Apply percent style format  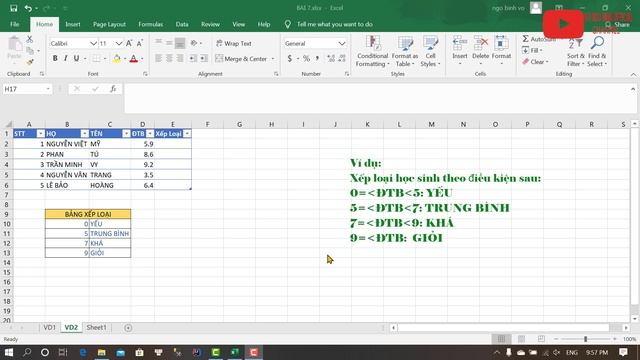pyautogui.click(x=306, y=59)
